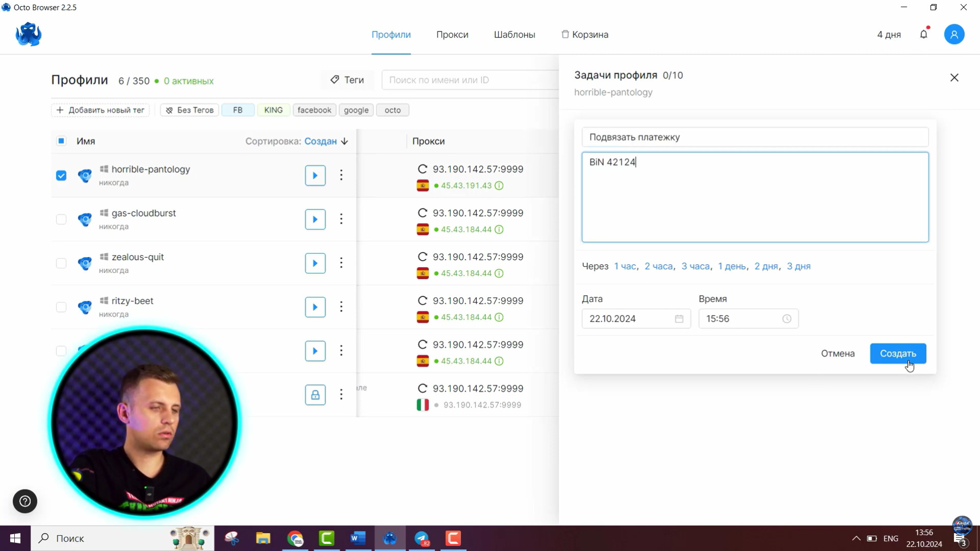
Task: Open the notifications bell
Action: [924, 34]
